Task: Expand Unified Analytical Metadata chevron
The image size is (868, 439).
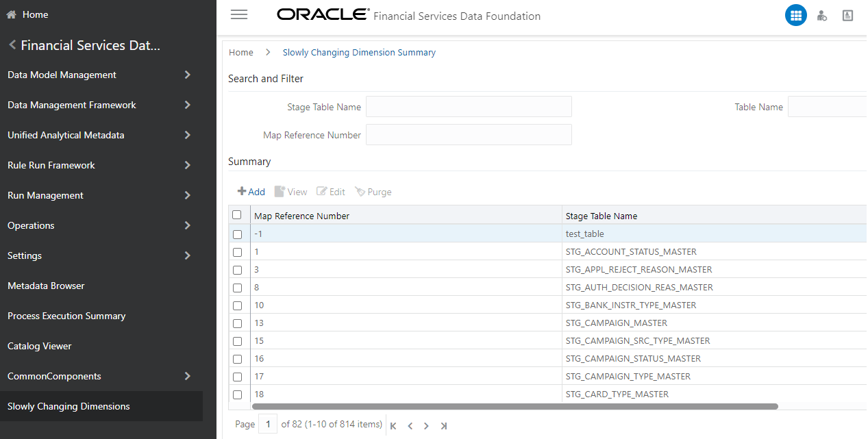Action: (188, 135)
